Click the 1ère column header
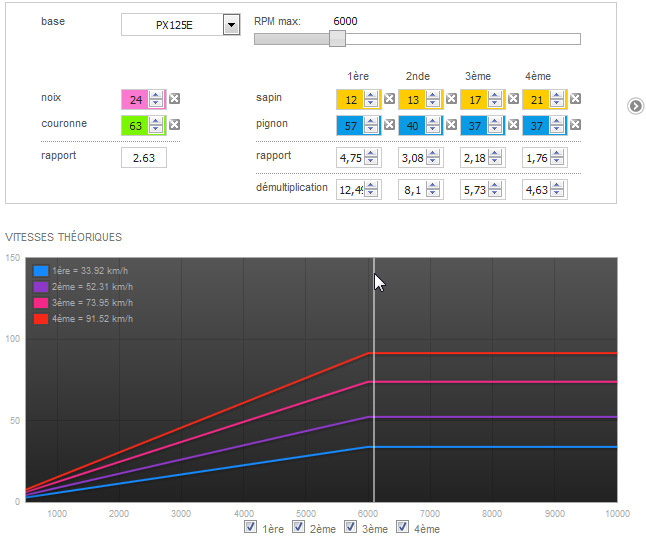This screenshot has height=543, width=646. pyautogui.click(x=358, y=76)
